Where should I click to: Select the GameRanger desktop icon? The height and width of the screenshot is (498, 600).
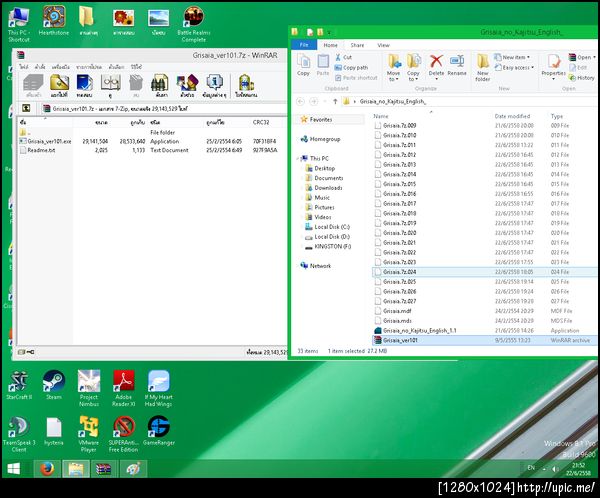click(159, 431)
